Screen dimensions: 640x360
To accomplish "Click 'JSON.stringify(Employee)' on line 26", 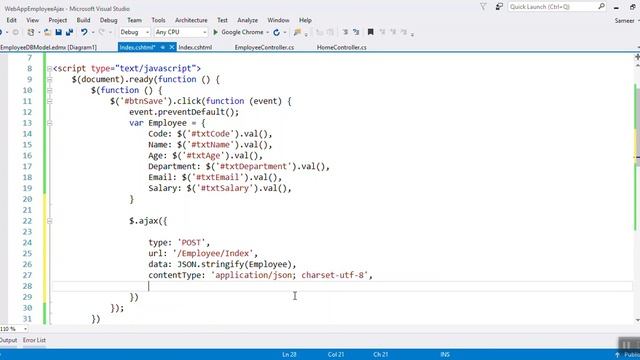I will (x=234, y=264).
